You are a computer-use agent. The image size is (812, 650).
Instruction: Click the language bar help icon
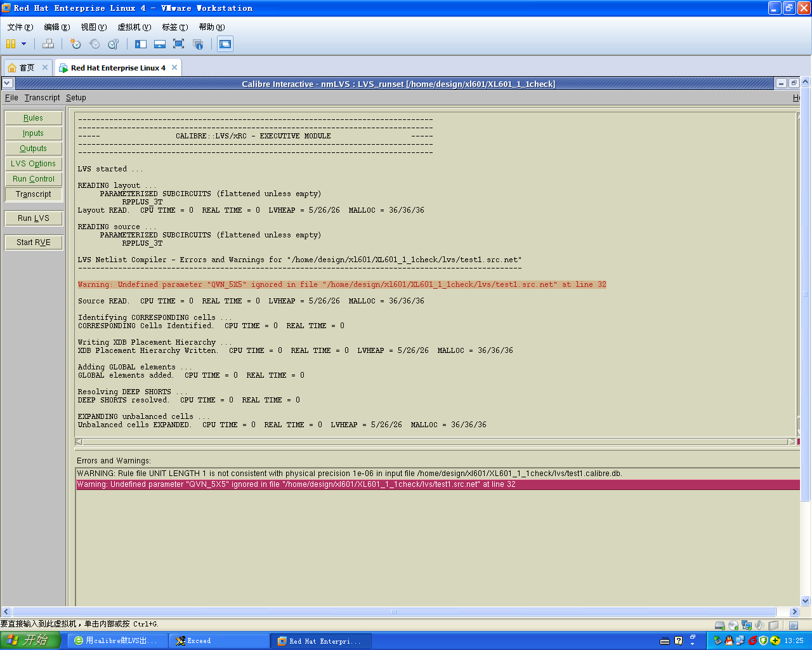(679, 640)
